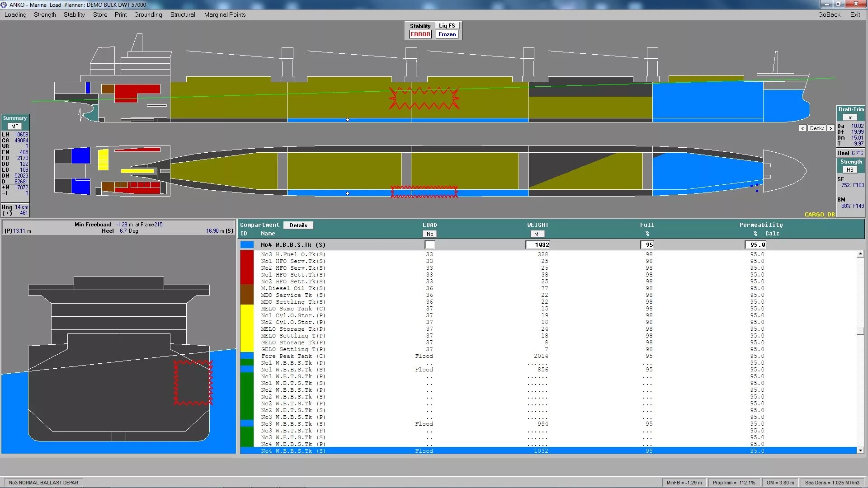This screenshot has height=488, width=868.
Task: Click the scroll-up arrow of compartment list
Action: click(860, 254)
